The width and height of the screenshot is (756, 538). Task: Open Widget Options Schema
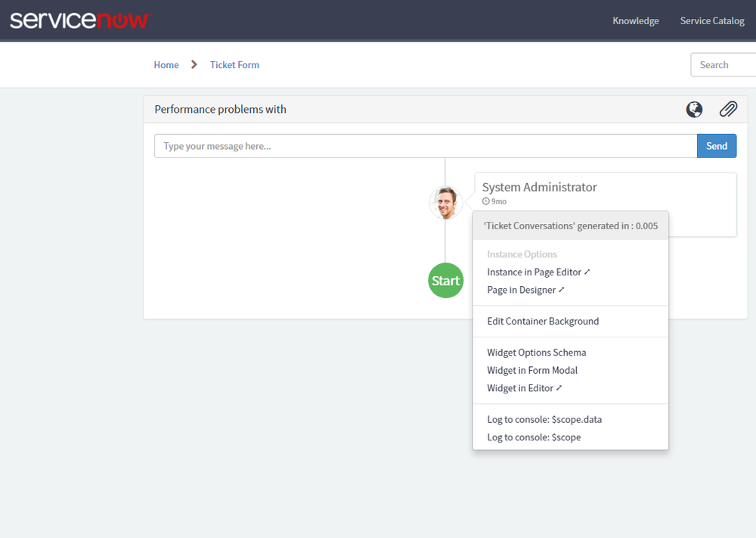pos(536,352)
